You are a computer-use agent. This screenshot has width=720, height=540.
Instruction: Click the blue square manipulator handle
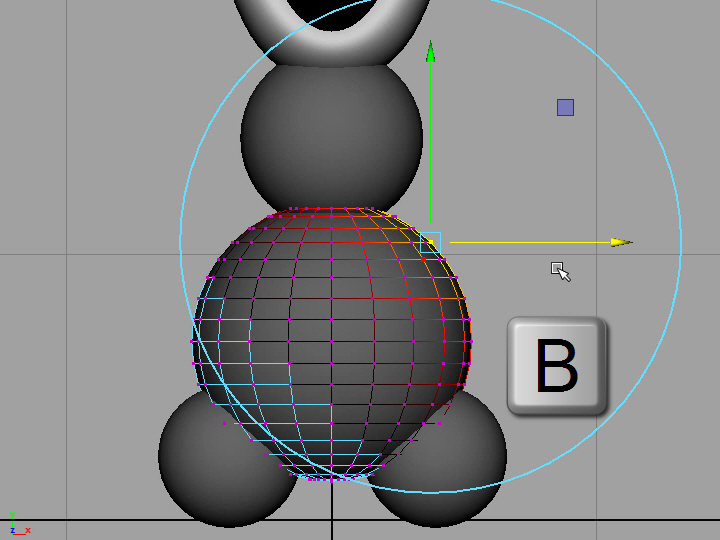tap(565, 107)
